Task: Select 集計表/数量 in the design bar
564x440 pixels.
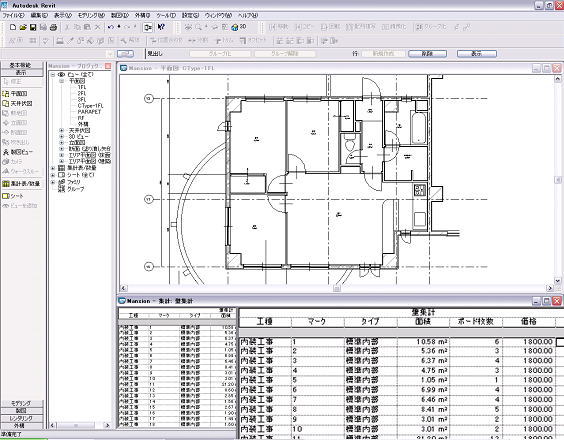Action: [21, 183]
